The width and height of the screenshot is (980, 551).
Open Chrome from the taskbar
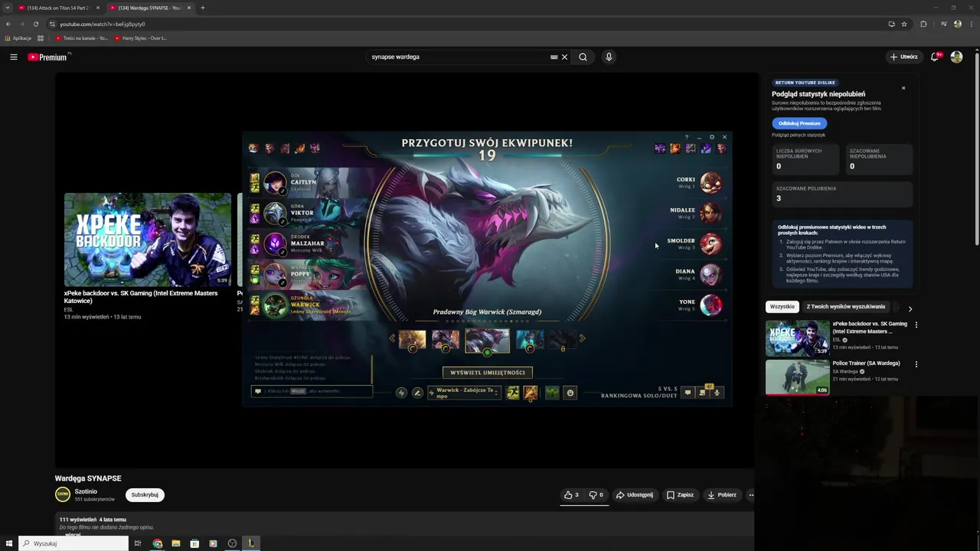pyautogui.click(x=157, y=543)
